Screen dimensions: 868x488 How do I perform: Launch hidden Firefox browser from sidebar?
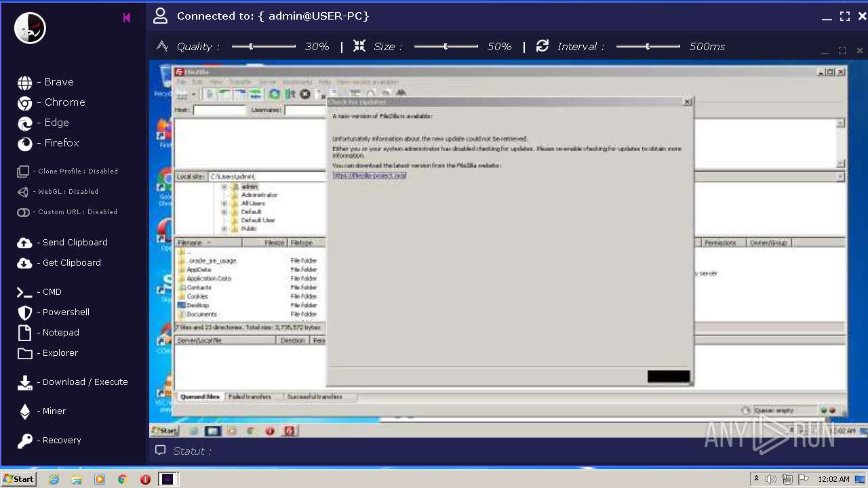[x=48, y=143]
